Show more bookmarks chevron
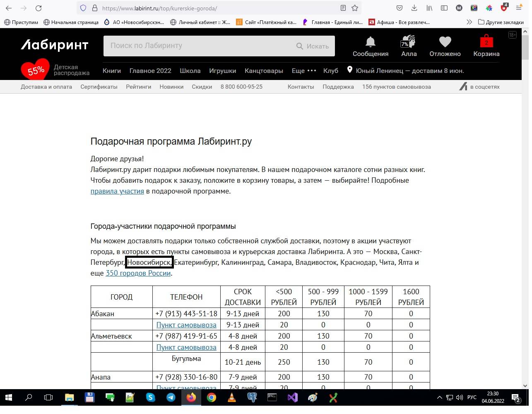532x414 pixels. click(469, 22)
